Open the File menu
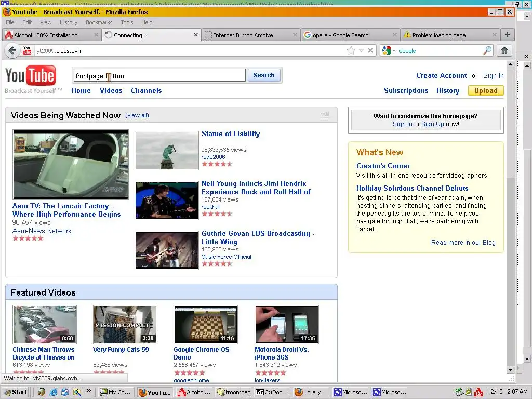This screenshot has height=399, width=532. (x=10, y=22)
